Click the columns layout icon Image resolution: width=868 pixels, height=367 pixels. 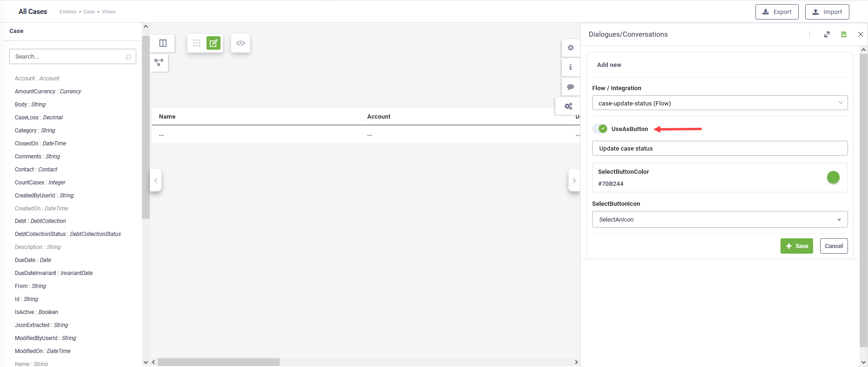(163, 43)
